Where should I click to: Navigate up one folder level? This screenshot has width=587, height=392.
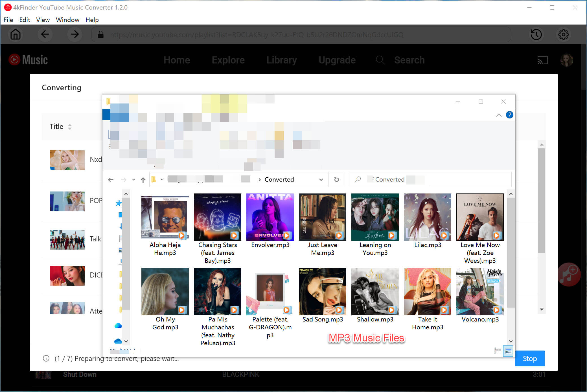143,180
